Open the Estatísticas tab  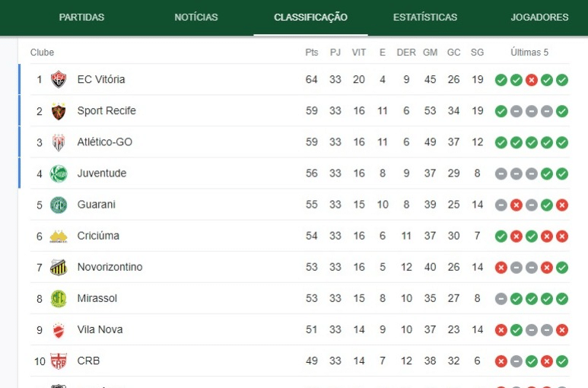point(425,17)
